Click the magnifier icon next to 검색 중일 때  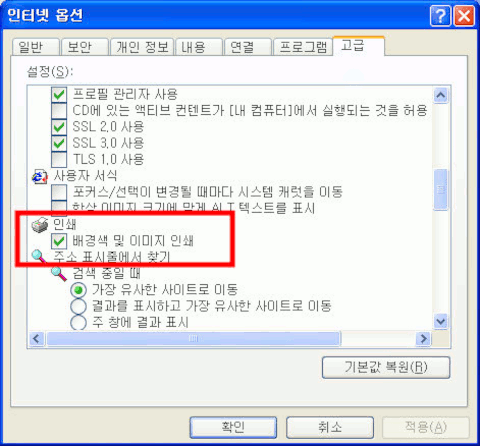click(59, 274)
